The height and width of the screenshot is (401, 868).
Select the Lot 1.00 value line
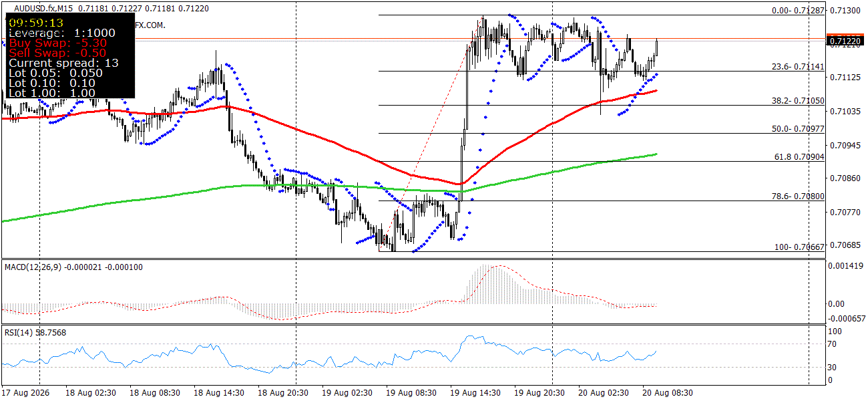pos(52,93)
